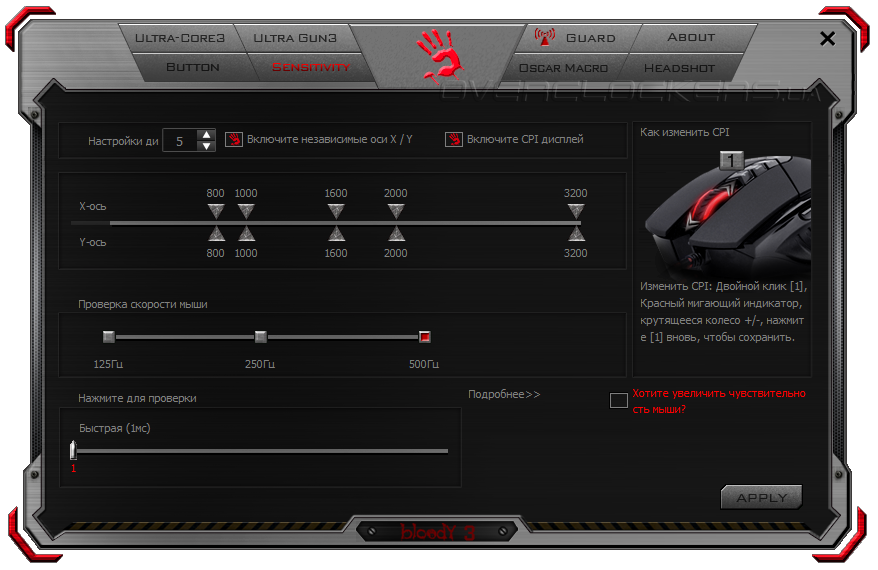Click the Apply button
The width and height of the screenshot is (878, 570).
coord(762,497)
